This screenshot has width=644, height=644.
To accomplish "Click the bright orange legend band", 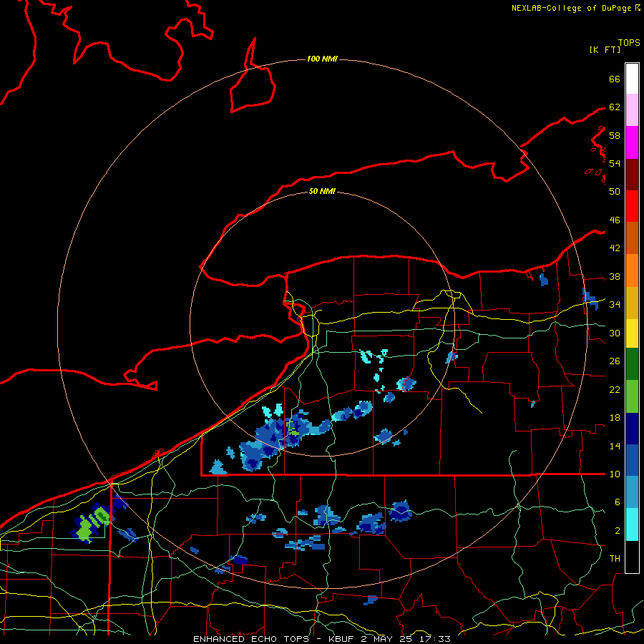I will pos(632,270).
